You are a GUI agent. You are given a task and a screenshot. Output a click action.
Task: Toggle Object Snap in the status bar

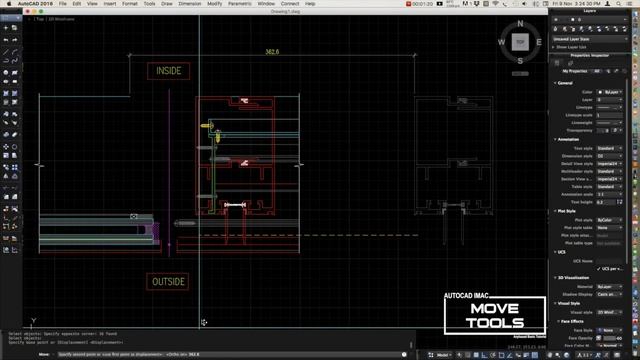[x=502, y=355]
